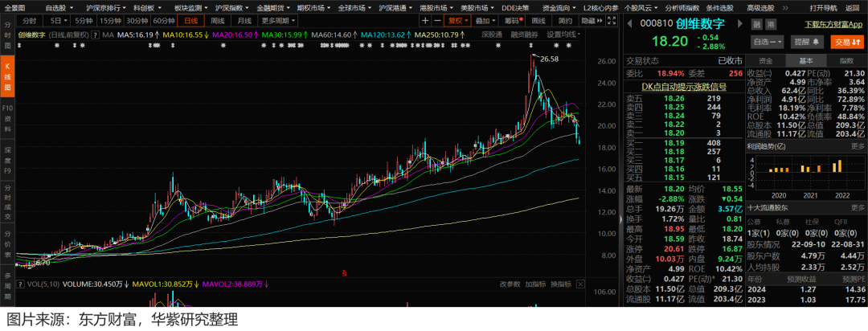Zoom out chart with minus icon

coord(437,20)
